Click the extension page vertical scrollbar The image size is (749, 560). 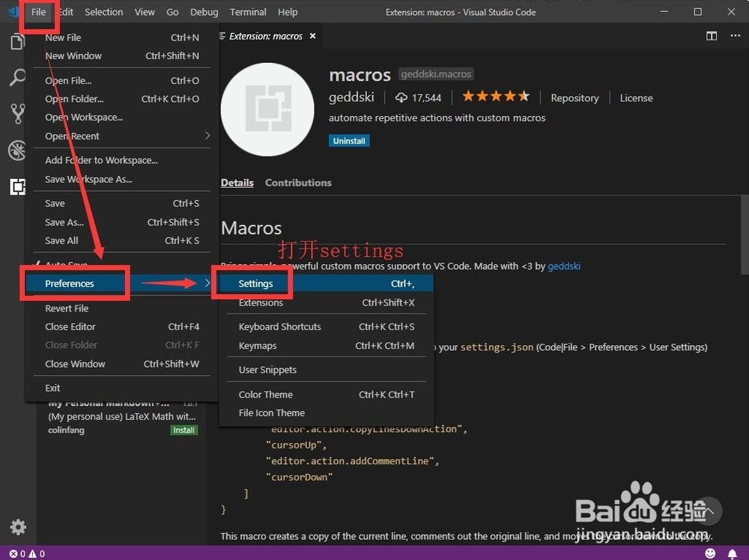[745, 234]
